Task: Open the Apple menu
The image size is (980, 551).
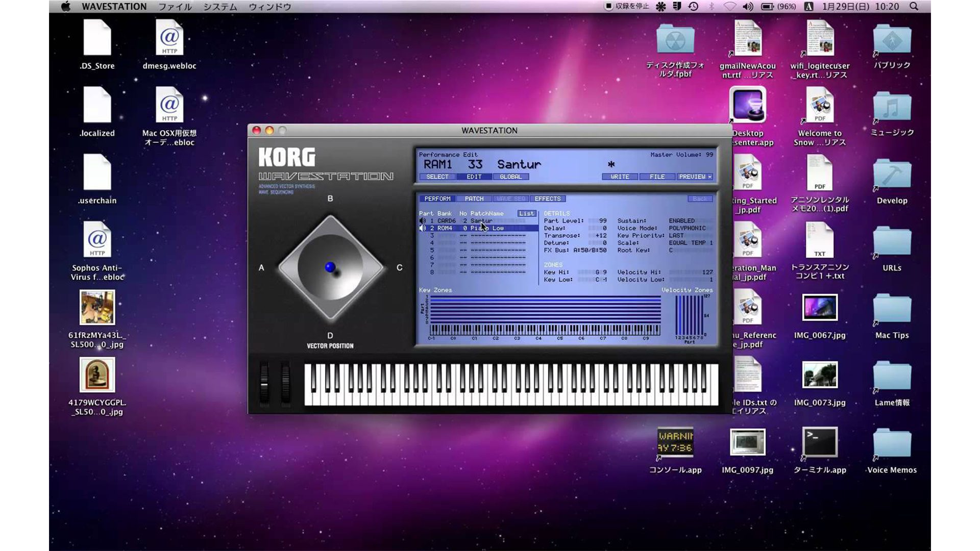Action: pos(66,7)
